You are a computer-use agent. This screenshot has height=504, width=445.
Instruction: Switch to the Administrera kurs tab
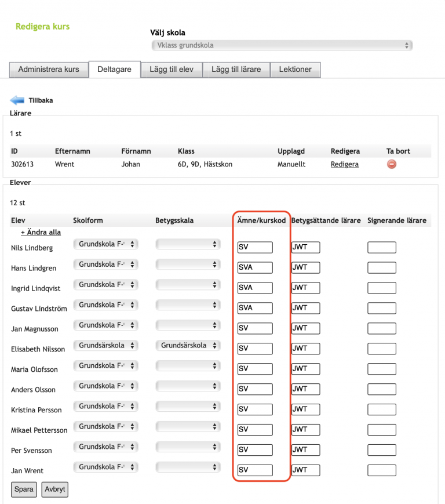coord(49,69)
